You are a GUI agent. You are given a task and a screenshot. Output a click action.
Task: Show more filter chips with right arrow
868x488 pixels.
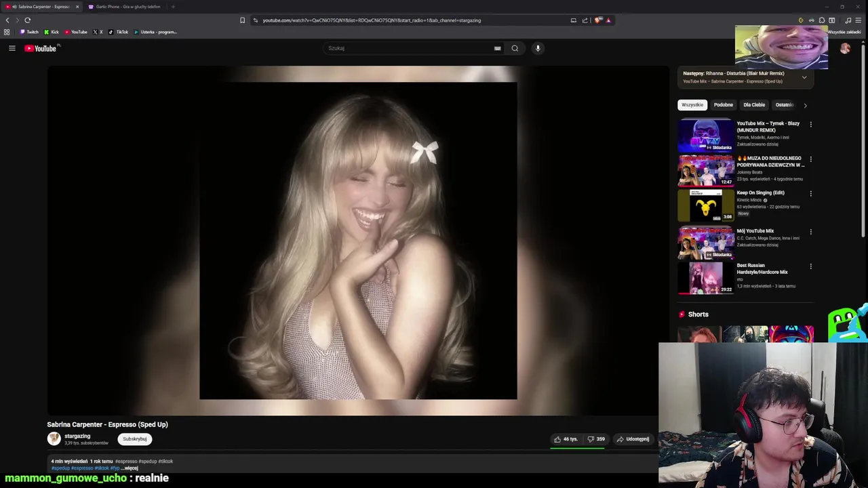[x=805, y=105]
